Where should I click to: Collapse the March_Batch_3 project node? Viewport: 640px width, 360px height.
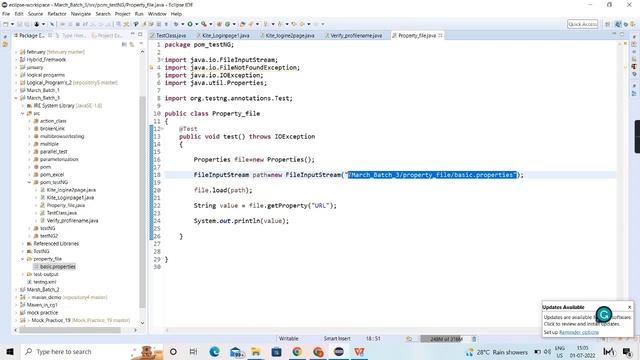pyautogui.click(x=16, y=98)
